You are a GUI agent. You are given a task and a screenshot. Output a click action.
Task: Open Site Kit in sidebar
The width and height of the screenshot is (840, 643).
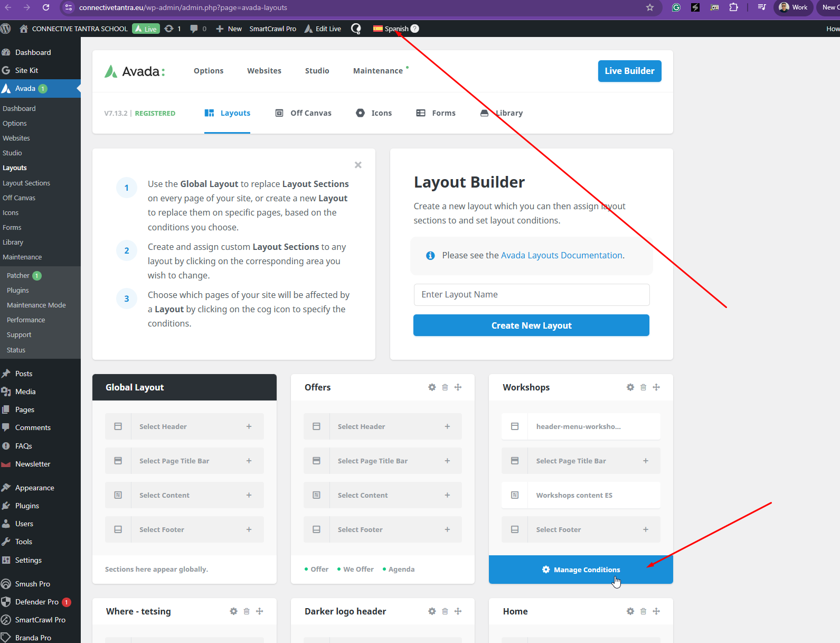[x=26, y=70]
